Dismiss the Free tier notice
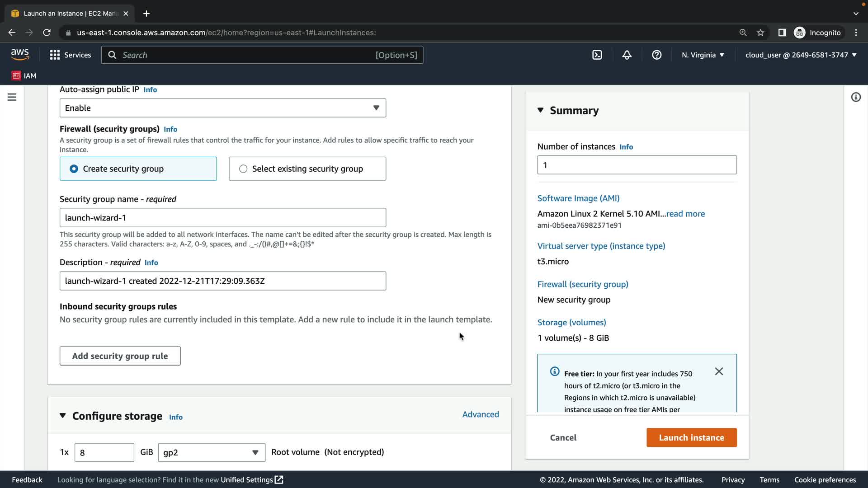Screen dimensions: 868x488 pos(719,371)
